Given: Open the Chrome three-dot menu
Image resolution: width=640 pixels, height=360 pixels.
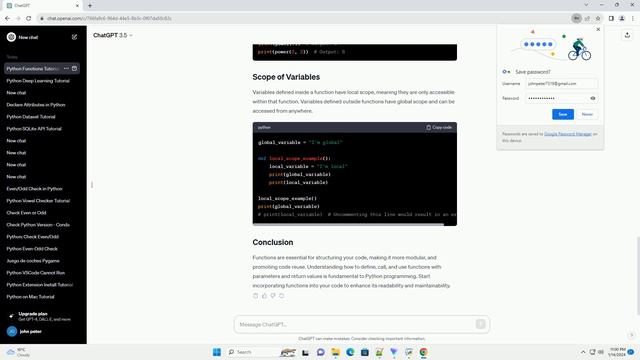Looking at the screenshot, I should (633, 18).
